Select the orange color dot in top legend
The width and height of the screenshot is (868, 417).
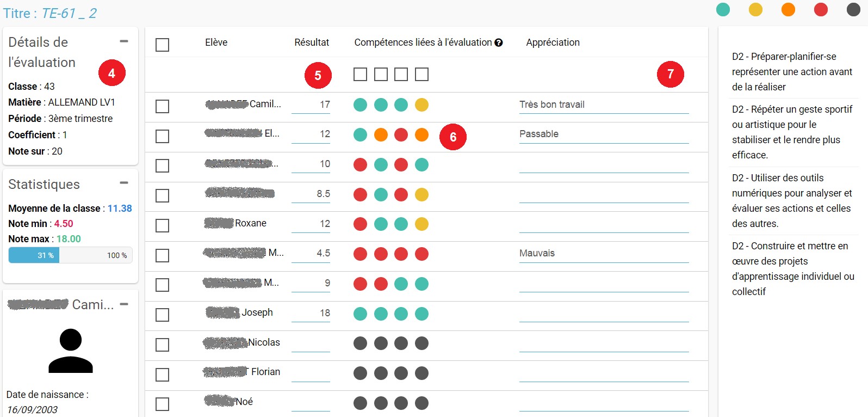[x=788, y=10]
